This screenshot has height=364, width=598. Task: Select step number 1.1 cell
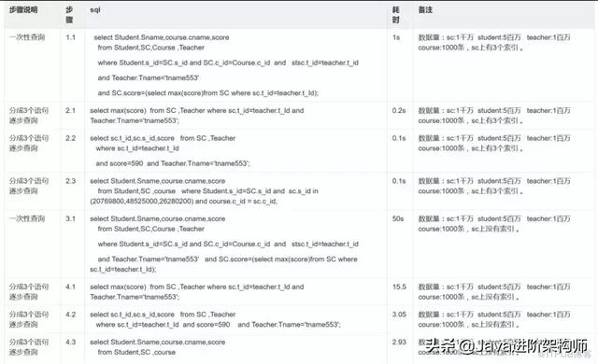point(71,37)
